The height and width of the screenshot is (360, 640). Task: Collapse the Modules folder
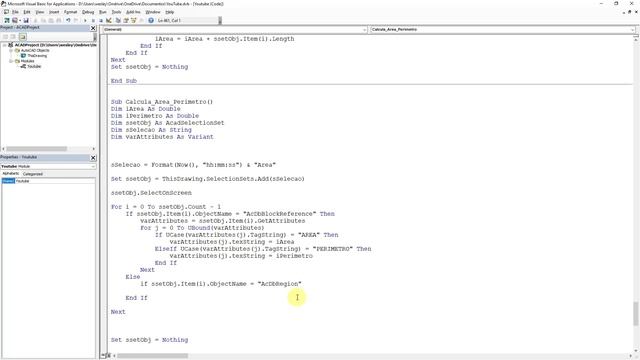coord(11,61)
